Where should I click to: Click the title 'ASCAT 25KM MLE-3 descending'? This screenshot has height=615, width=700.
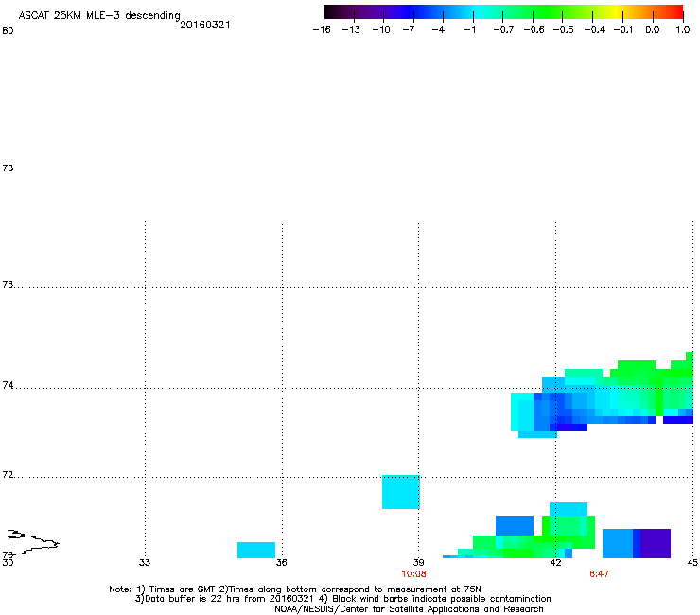click(99, 16)
